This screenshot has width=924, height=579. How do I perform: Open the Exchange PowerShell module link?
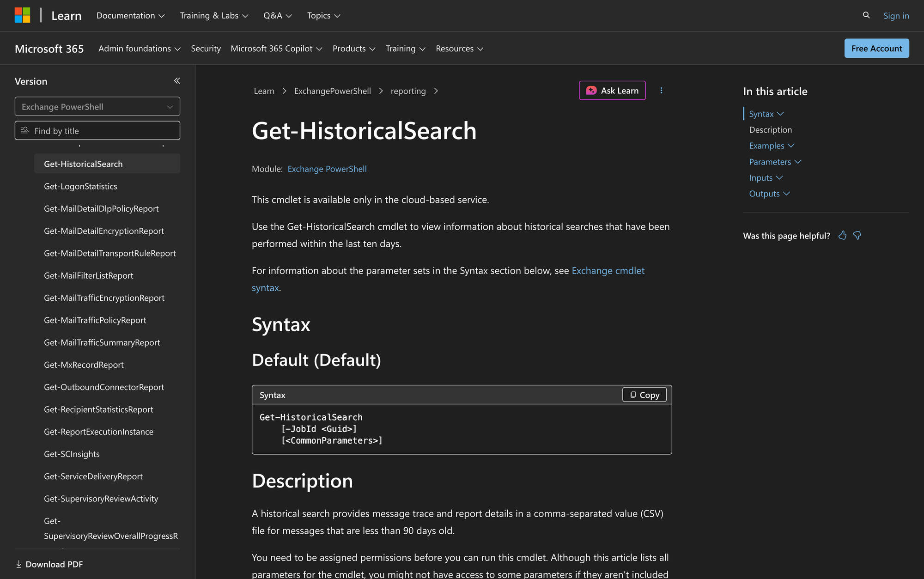(327, 169)
